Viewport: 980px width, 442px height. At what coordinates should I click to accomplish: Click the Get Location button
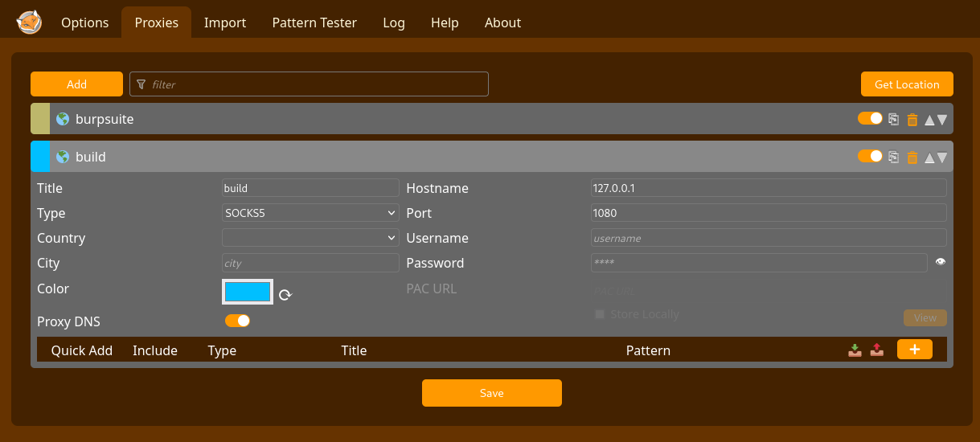(x=907, y=84)
